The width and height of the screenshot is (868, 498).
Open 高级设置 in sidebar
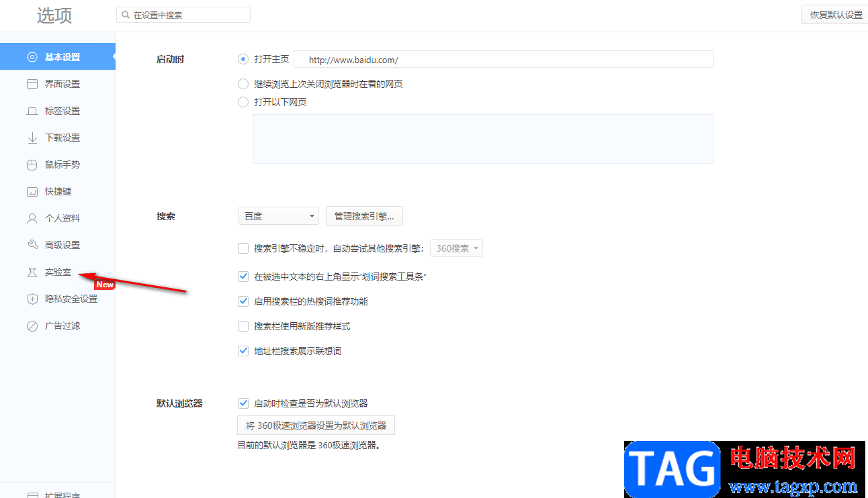62,245
